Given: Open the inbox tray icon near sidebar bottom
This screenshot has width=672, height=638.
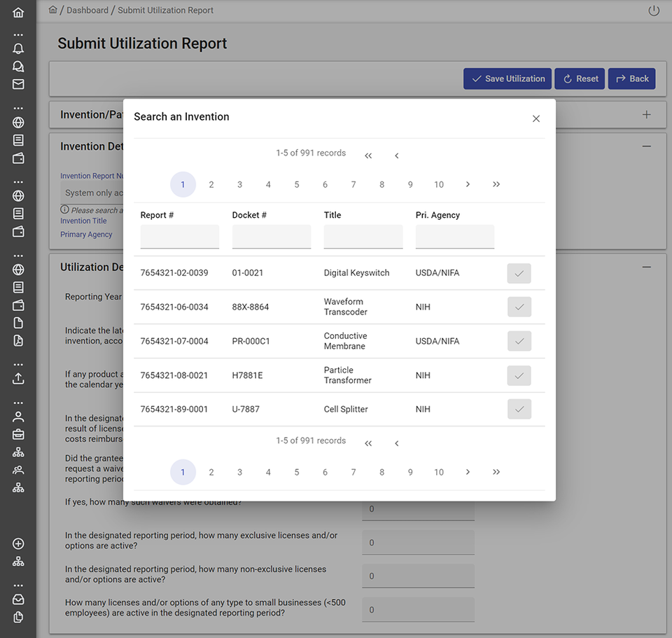Looking at the screenshot, I should [18, 599].
